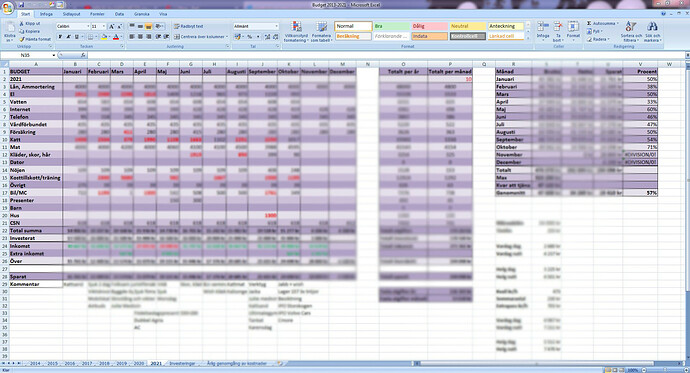The height and width of the screenshot is (373, 690).
Task: Click the yellow fill color bucket icon
Action: tap(104, 37)
